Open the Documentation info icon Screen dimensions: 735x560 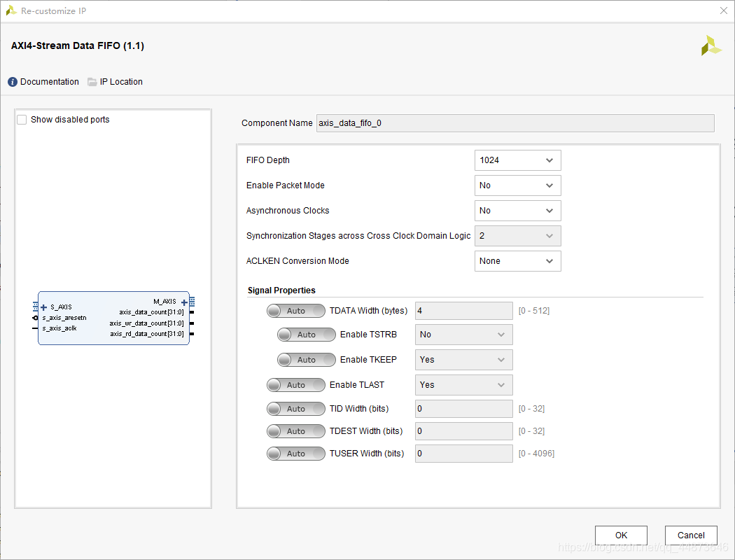(13, 82)
